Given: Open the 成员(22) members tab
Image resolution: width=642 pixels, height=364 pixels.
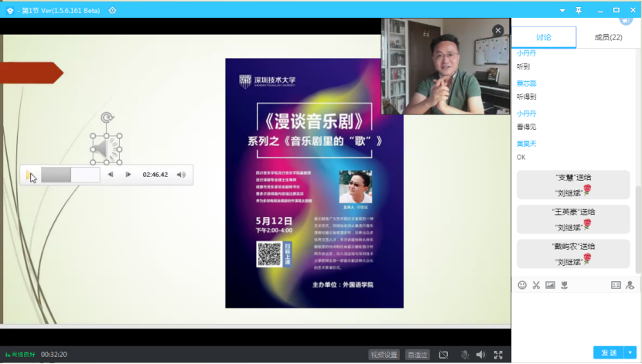Looking at the screenshot, I should tap(609, 37).
